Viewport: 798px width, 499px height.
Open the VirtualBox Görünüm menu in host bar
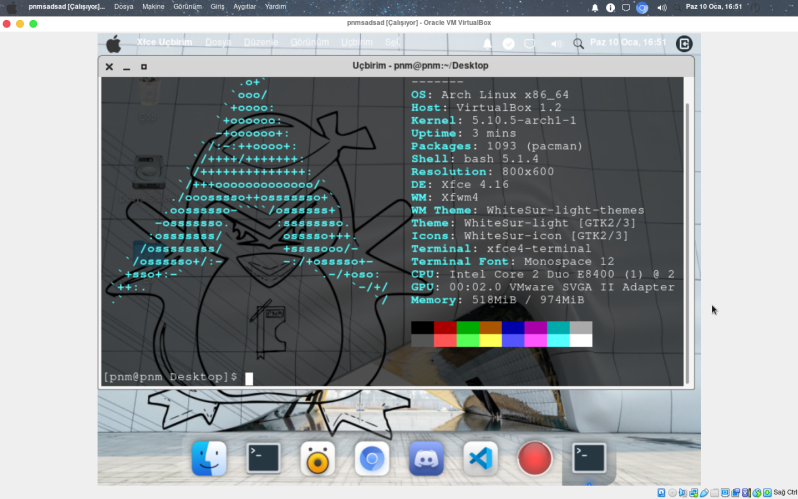click(x=187, y=7)
